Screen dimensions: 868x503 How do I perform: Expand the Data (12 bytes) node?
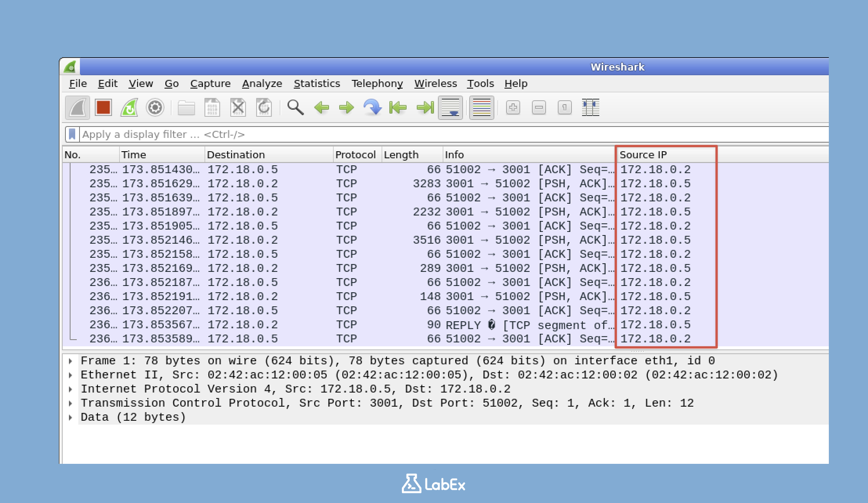[71, 417]
